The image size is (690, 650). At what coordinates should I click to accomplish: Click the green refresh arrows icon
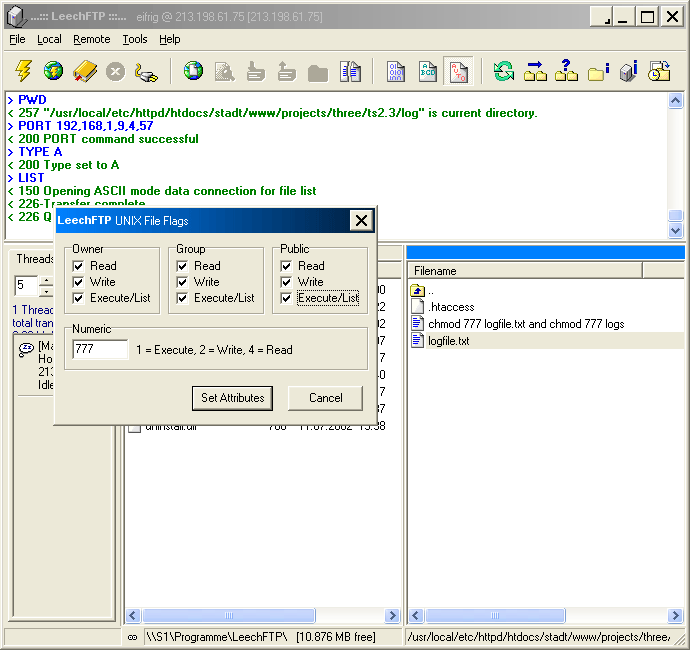tap(504, 71)
